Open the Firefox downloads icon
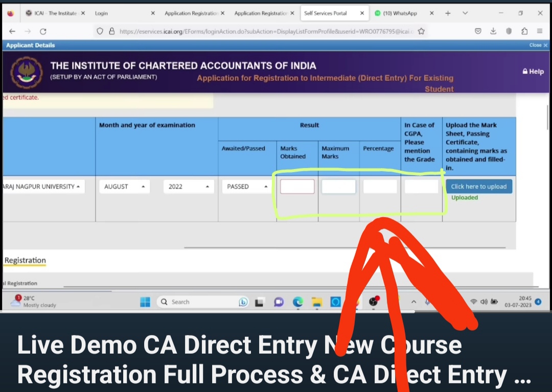Image resolution: width=552 pixels, height=392 pixels. (x=493, y=31)
